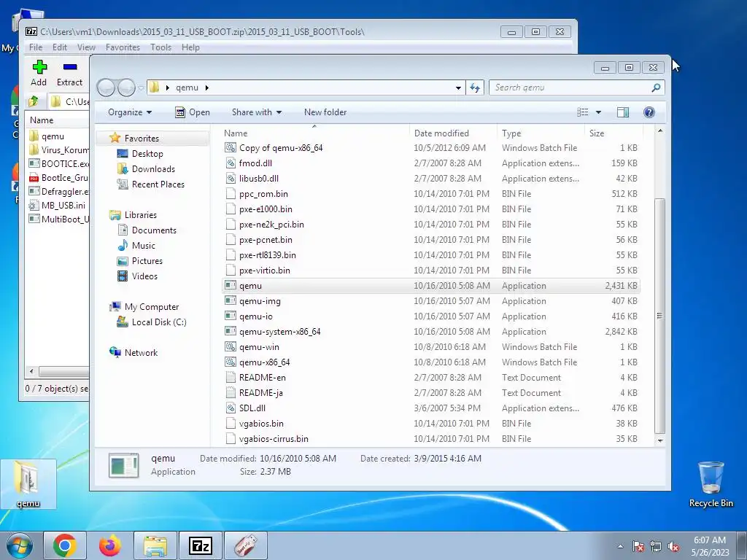
Task: Click the Search qemu input field
Action: pyautogui.click(x=570, y=87)
